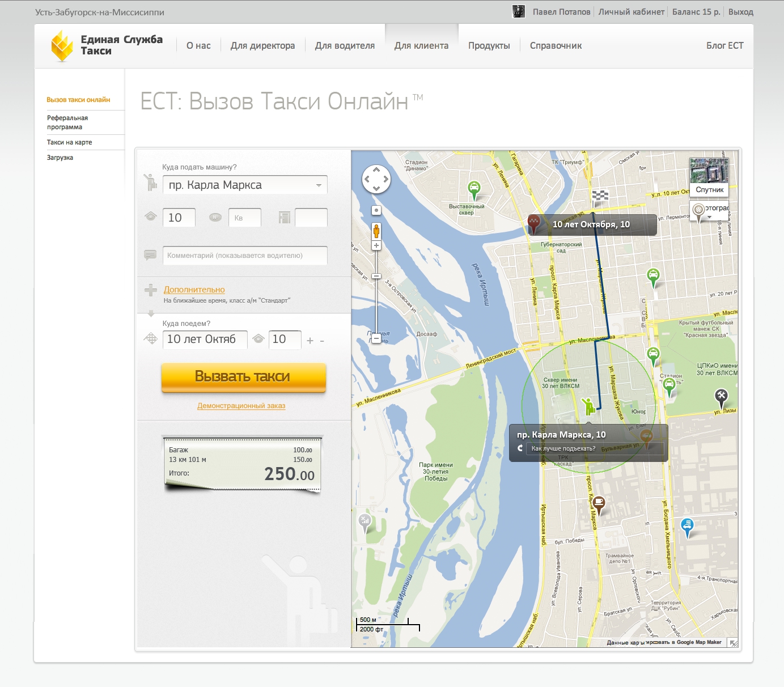Click grey statistics marker near river

[365, 523]
